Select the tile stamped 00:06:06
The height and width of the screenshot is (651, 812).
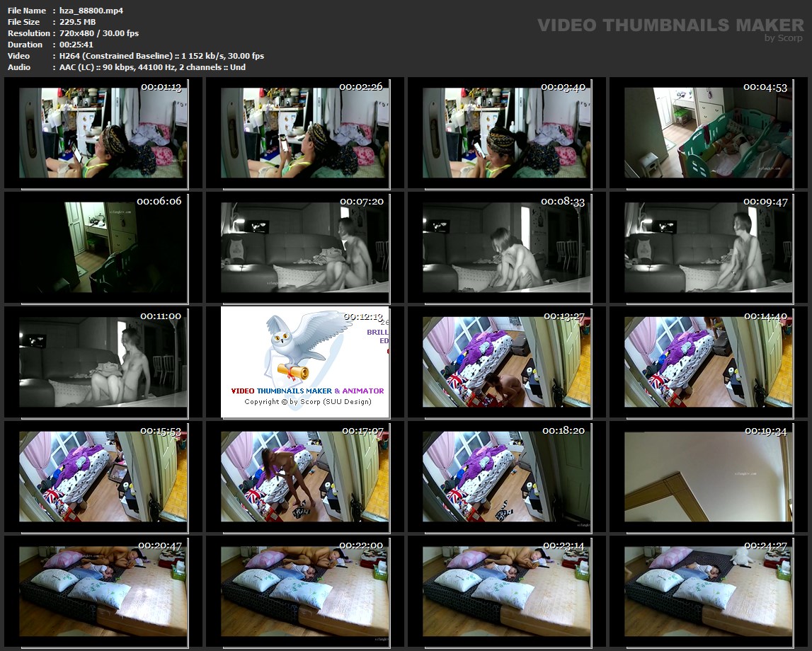tap(103, 248)
